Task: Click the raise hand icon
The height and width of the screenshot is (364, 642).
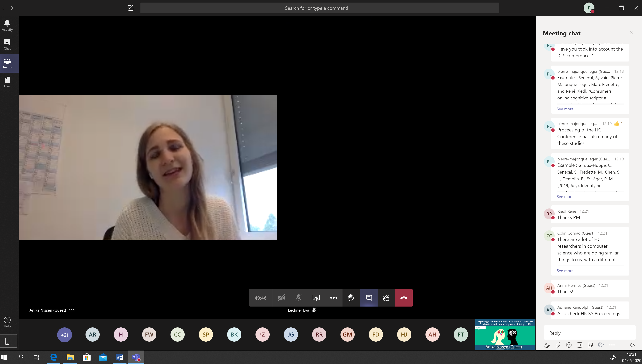Action: click(351, 298)
